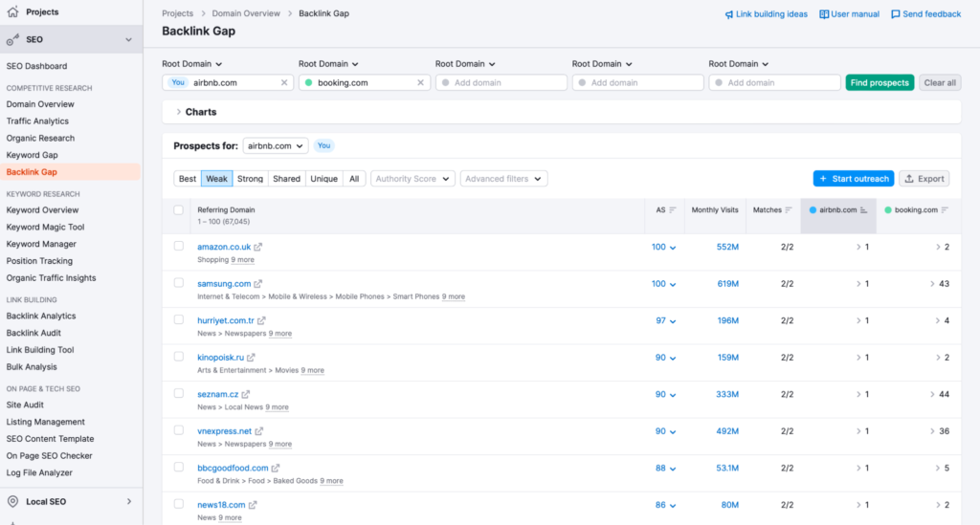Click Clear all button

(940, 82)
